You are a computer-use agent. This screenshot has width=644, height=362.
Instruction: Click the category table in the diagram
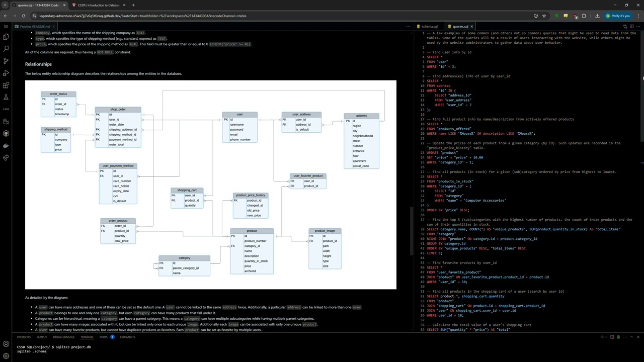tap(184, 265)
